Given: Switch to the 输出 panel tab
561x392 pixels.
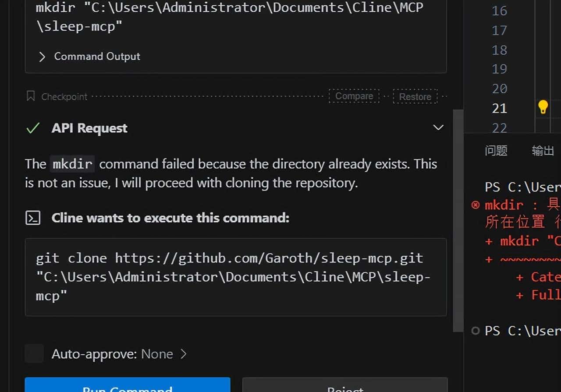Looking at the screenshot, I should pos(543,151).
